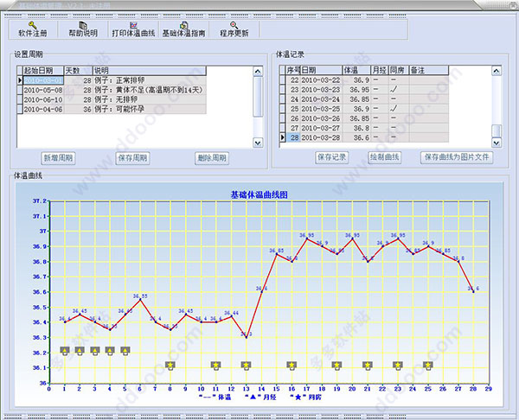Click star marker at day 16
Viewport: 519px width, 420px height.
(x=292, y=366)
